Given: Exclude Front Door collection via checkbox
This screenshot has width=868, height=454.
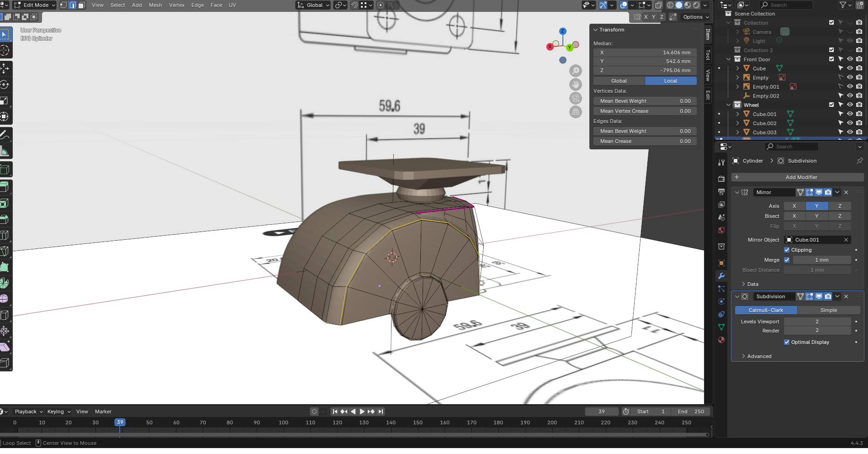Looking at the screenshot, I should pos(831,59).
